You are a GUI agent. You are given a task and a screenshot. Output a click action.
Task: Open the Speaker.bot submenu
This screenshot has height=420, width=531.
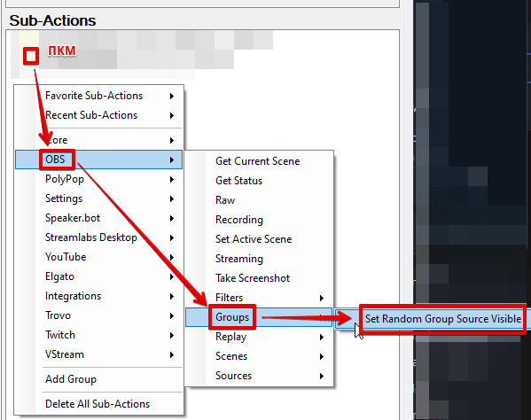[x=98, y=218]
